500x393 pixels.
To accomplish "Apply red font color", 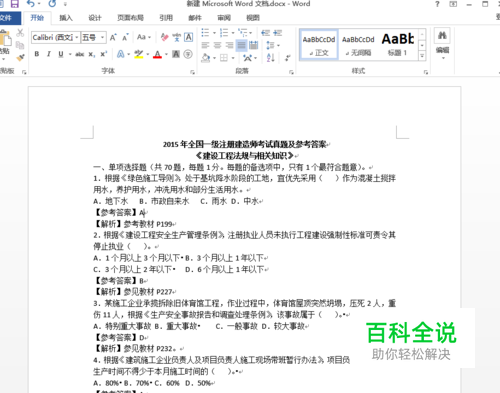I will coord(158,54).
